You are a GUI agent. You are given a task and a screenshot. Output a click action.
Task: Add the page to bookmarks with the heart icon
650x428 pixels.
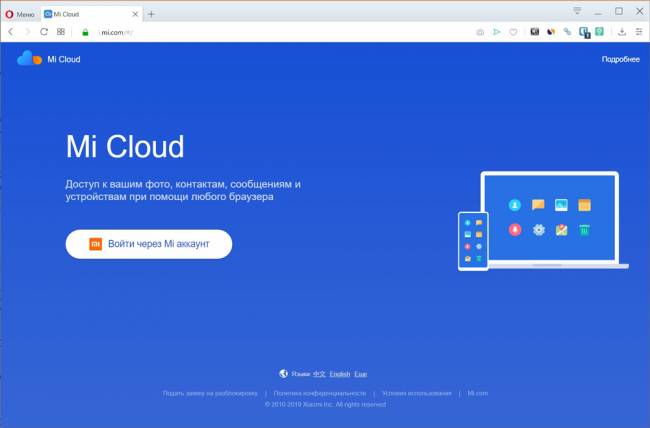point(513,32)
